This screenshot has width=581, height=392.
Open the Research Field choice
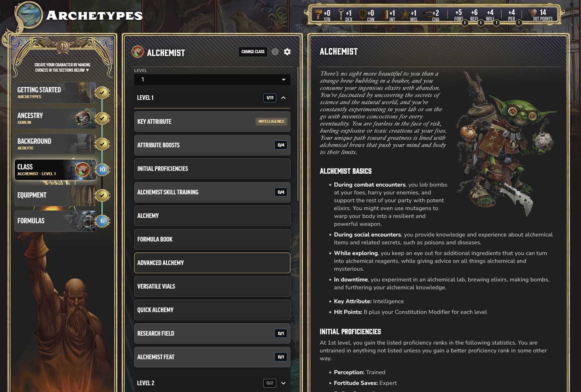click(212, 334)
